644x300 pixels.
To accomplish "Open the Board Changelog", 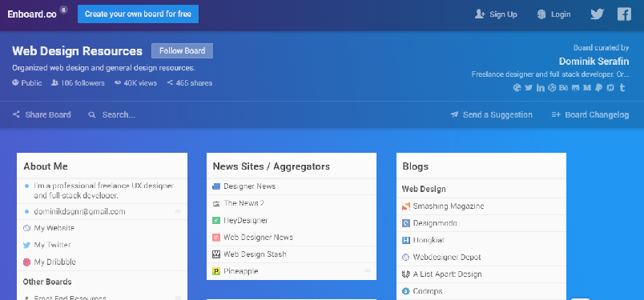I will (x=590, y=115).
